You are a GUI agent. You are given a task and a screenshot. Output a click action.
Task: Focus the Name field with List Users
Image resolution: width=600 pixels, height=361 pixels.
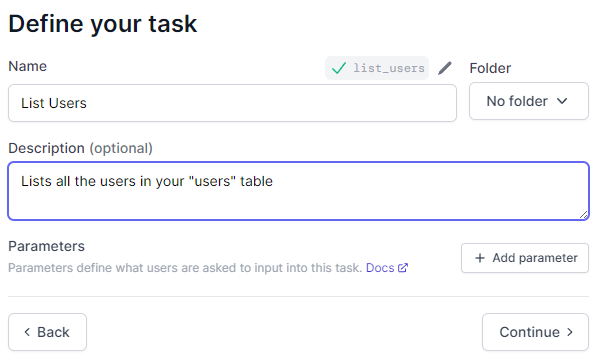[x=232, y=103]
